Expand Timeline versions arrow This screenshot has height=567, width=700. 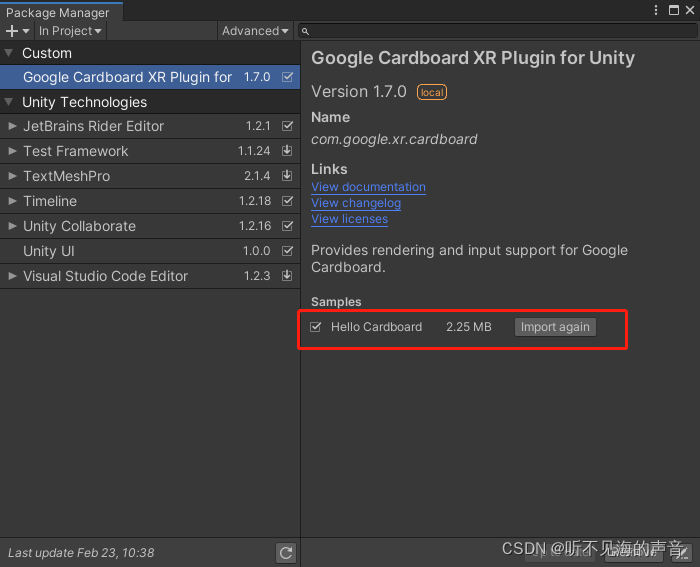click(x=12, y=201)
